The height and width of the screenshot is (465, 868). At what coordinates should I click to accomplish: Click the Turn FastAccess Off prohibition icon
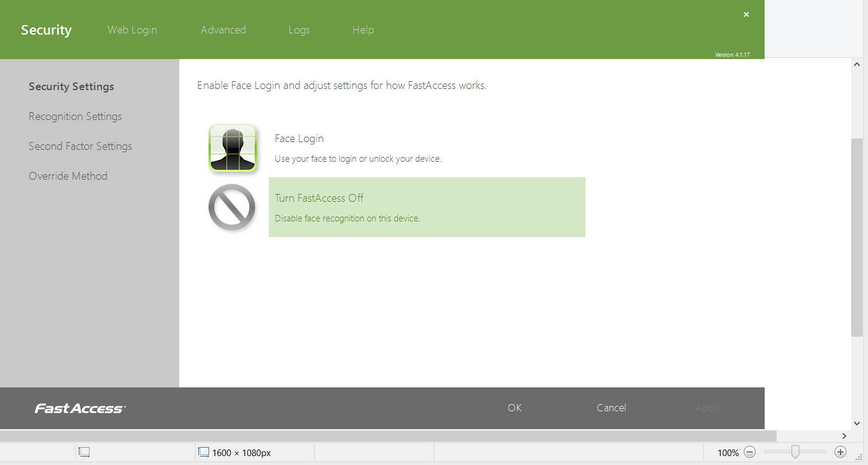point(232,208)
